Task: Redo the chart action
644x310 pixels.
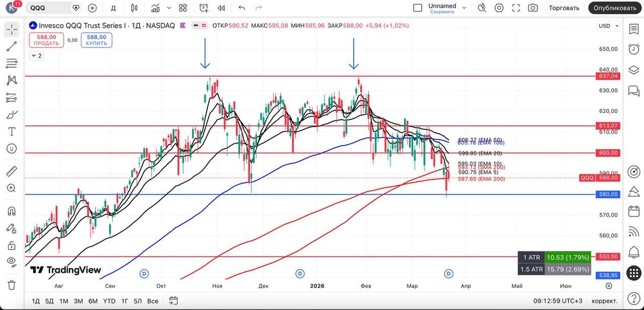Action: pyautogui.click(x=259, y=8)
